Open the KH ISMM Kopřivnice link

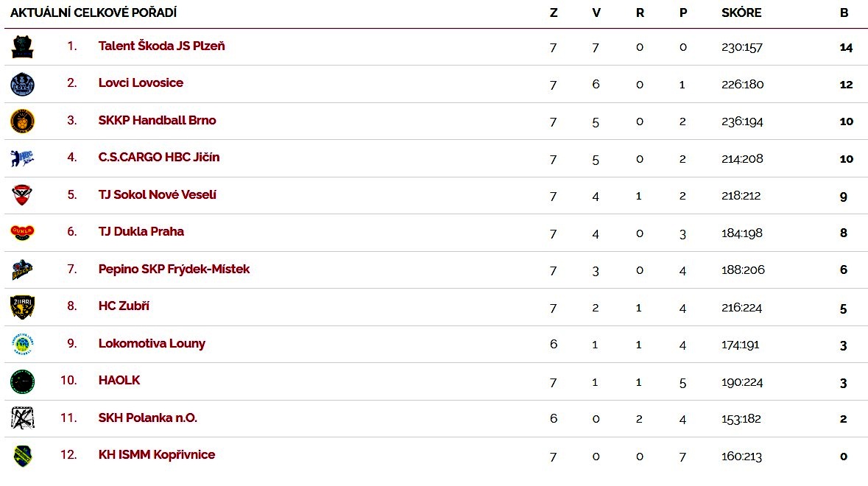click(x=156, y=454)
